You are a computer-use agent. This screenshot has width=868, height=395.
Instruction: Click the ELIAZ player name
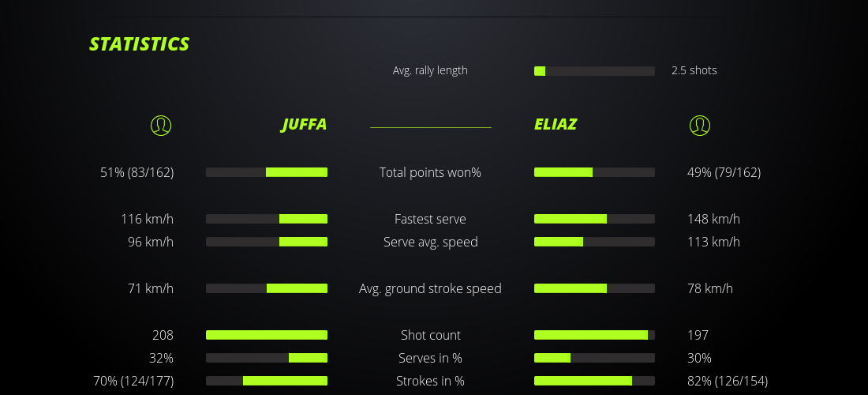pyautogui.click(x=556, y=125)
